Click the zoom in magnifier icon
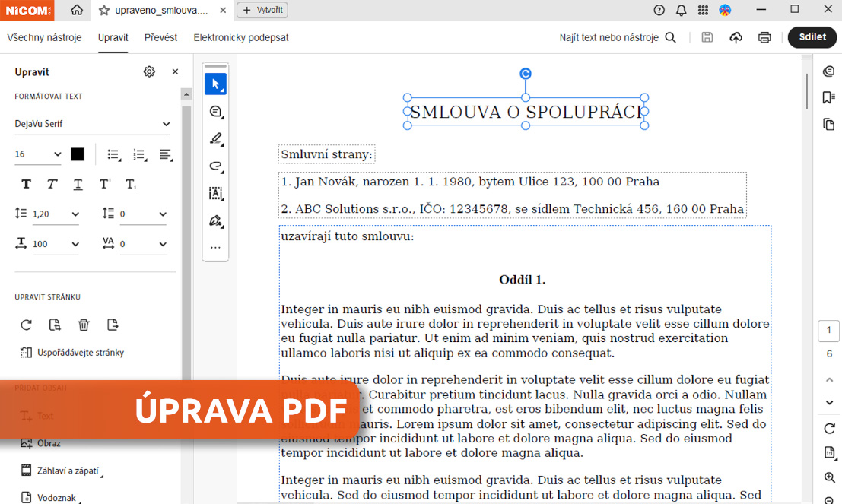 [x=829, y=477]
